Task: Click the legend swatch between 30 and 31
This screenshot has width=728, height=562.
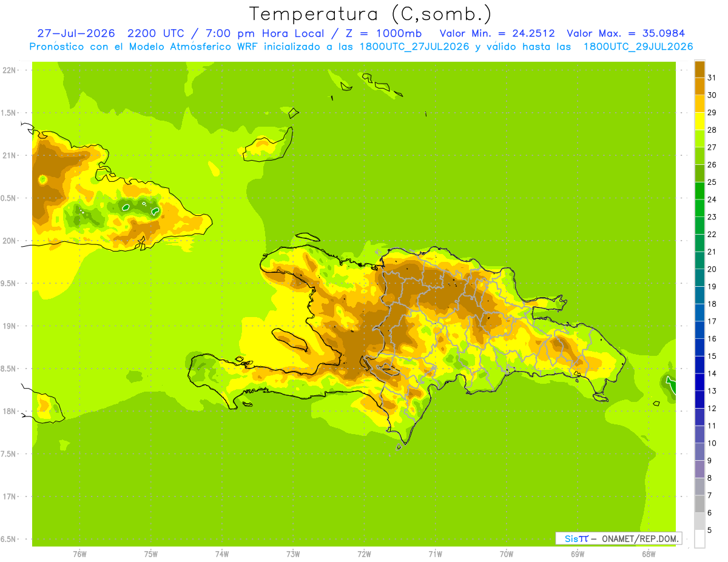Action: click(x=699, y=86)
